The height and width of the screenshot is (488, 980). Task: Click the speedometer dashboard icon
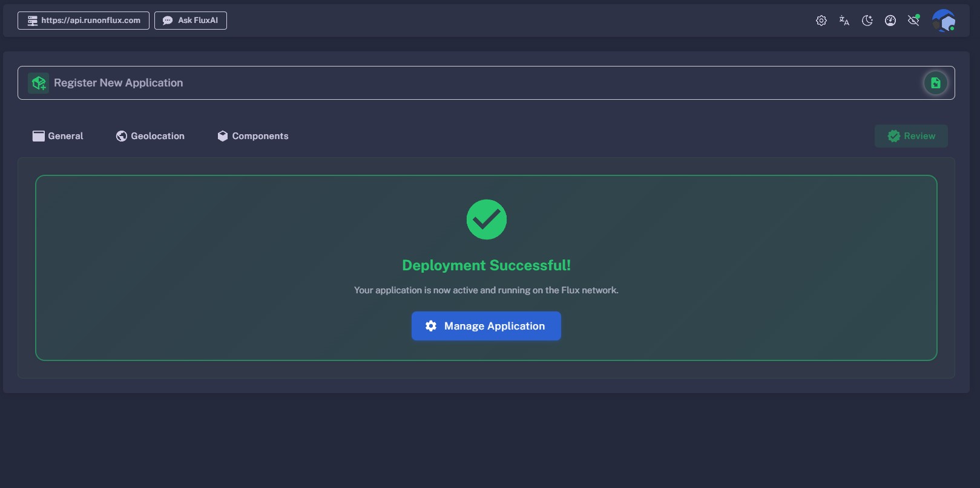890,21
